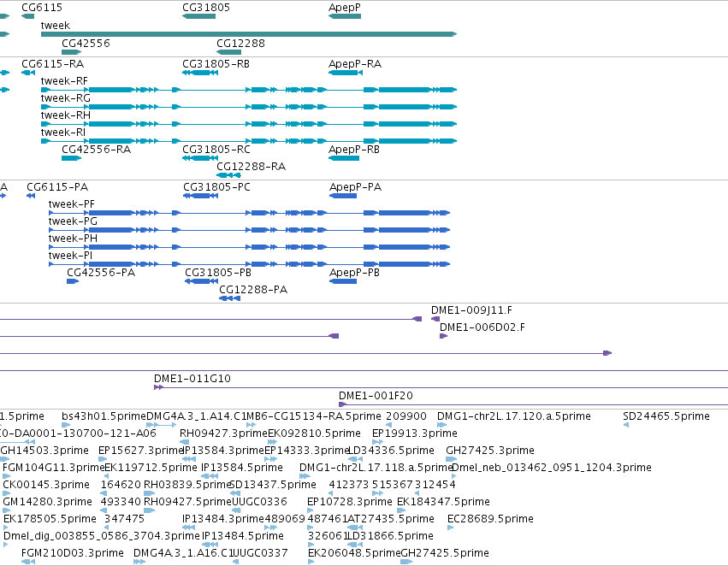Select EST LD31866.5prime
Viewport: 728px width, 566px height.
click(355, 545)
